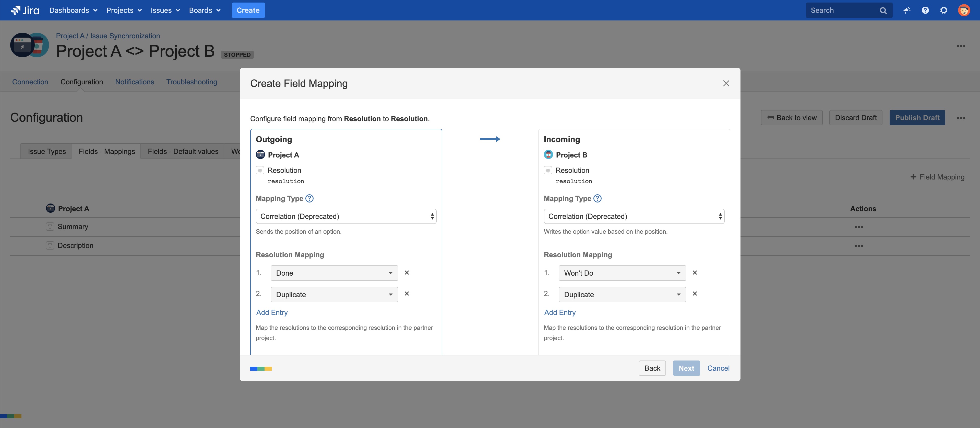Image resolution: width=980 pixels, height=428 pixels.
Task: Open Incoming Mapping Type dropdown
Action: (634, 216)
